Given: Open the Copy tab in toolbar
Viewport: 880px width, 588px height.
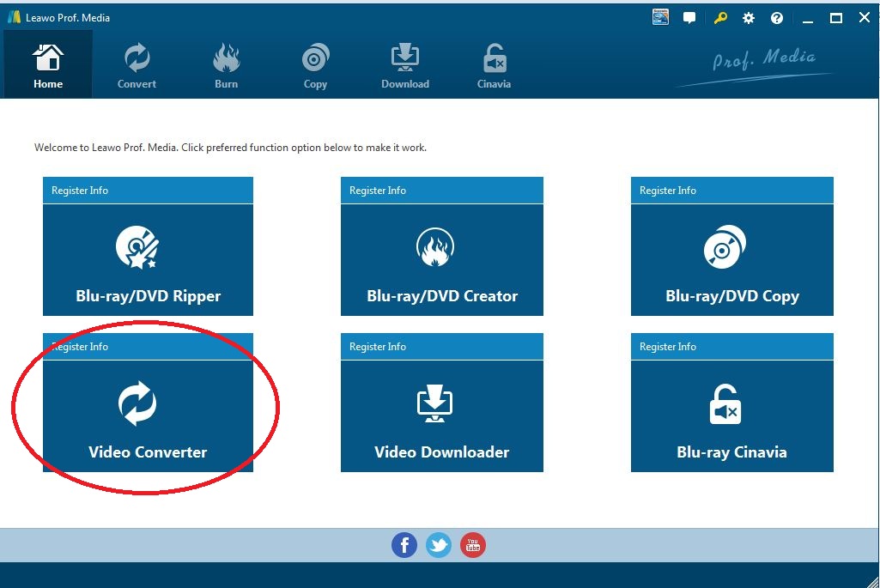Looking at the screenshot, I should coord(315,66).
